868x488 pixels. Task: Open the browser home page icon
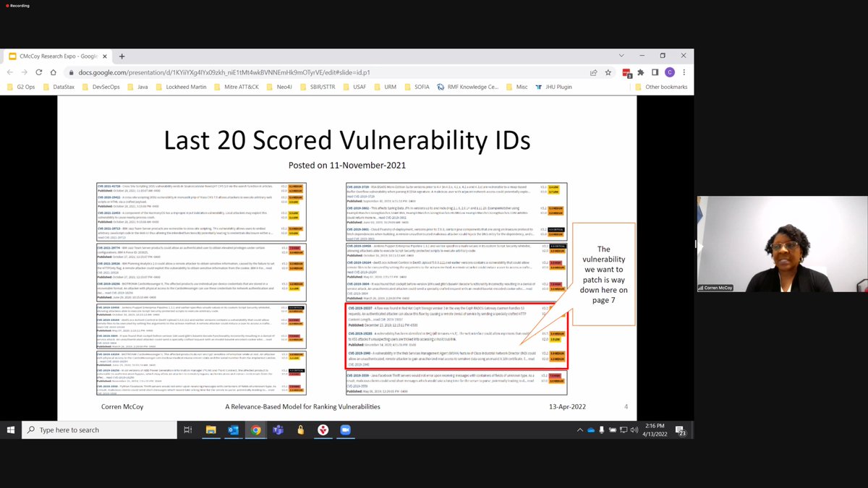click(x=54, y=72)
